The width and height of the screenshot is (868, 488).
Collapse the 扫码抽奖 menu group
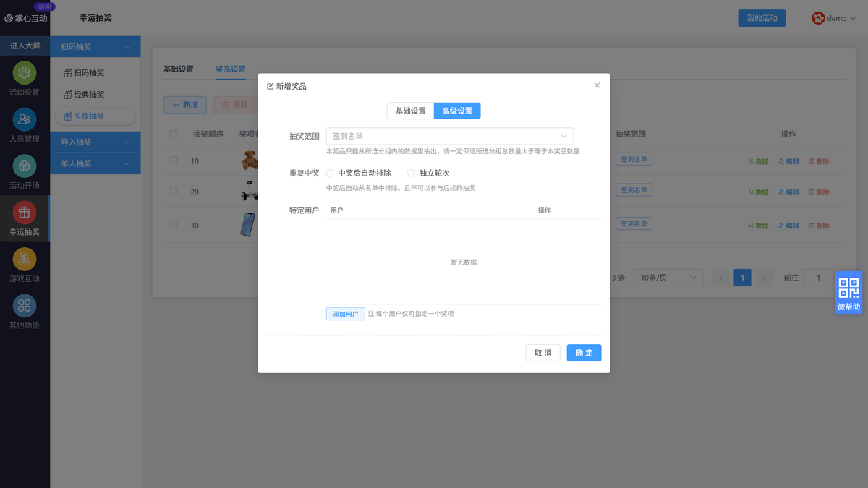click(x=95, y=46)
